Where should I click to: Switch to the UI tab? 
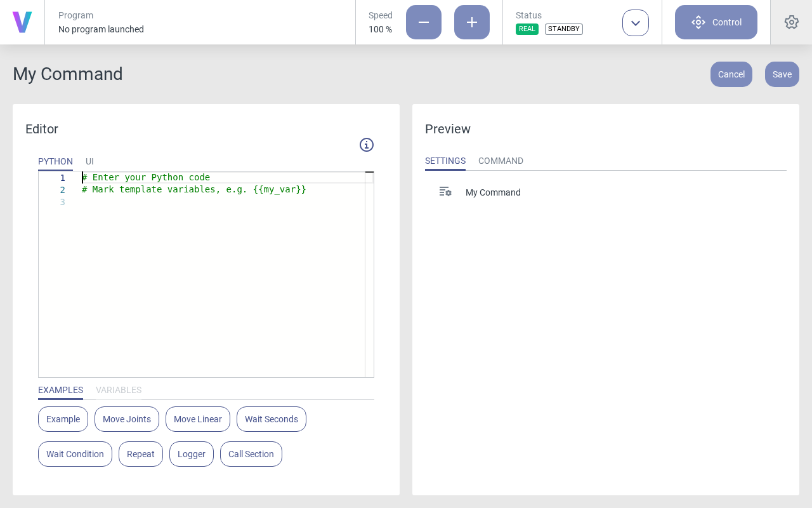[x=89, y=161]
